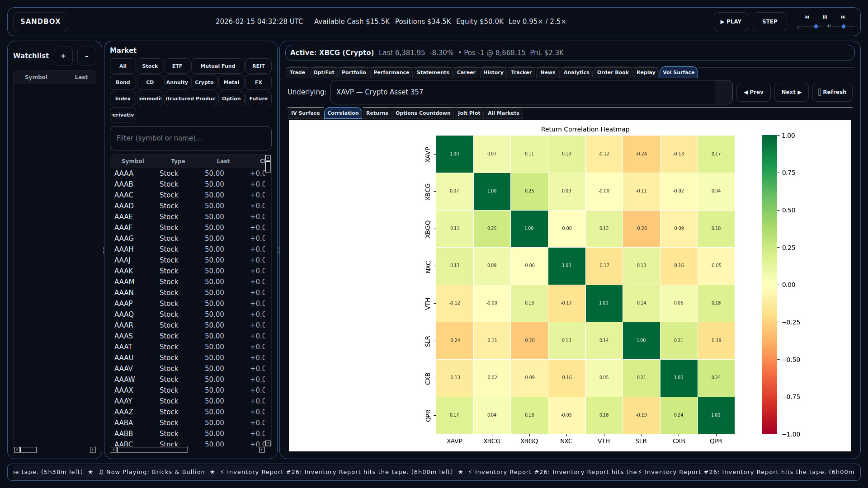Switch to the IV Surface tab

[306, 113]
